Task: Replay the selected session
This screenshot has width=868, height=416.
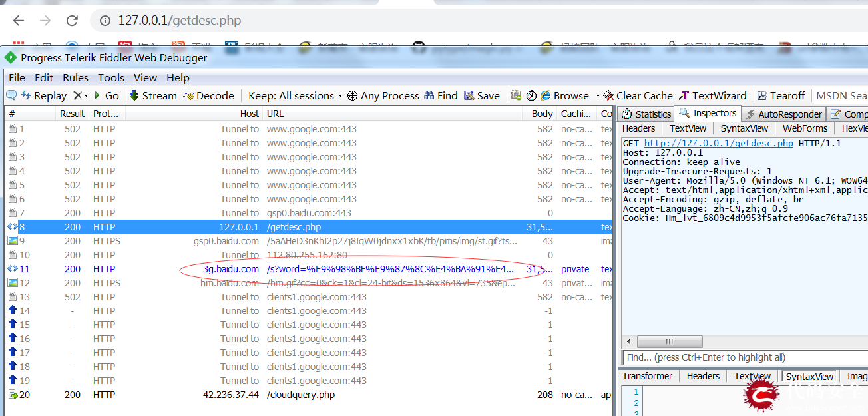Action: coord(44,95)
